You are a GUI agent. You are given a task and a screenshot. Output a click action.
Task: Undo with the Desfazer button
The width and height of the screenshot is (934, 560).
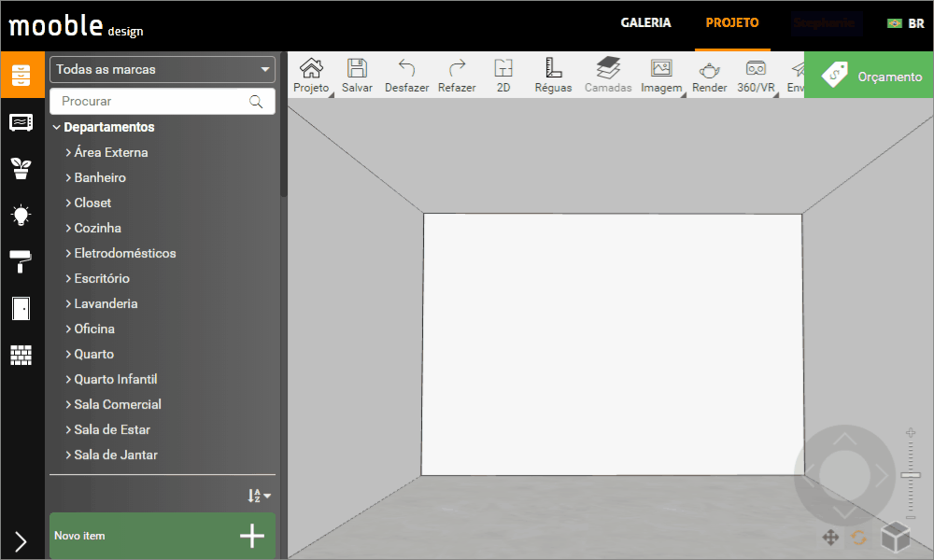tap(407, 76)
